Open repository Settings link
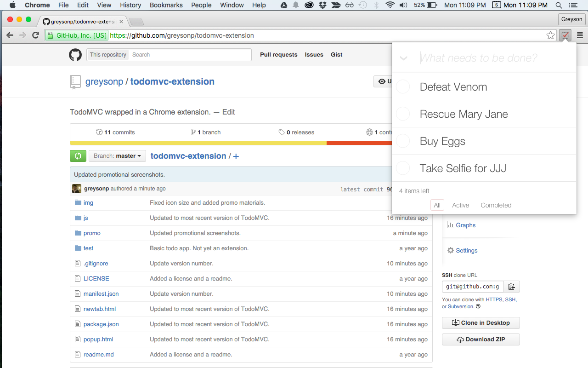The height and width of the screenshot is (368, 588). coord(462,251)
